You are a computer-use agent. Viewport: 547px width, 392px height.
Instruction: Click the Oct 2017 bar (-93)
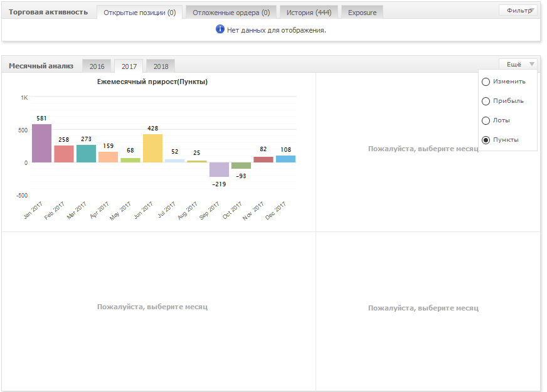241,166
